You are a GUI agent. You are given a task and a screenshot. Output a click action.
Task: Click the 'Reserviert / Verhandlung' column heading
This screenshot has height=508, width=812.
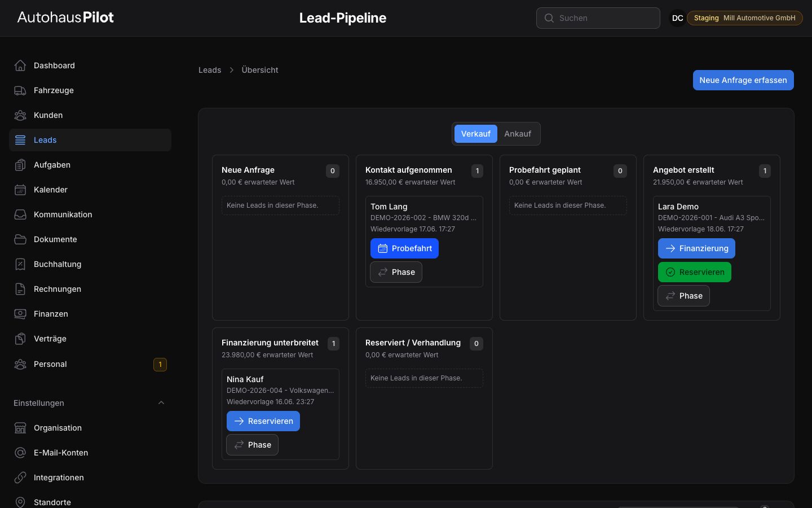click(413, 343)
